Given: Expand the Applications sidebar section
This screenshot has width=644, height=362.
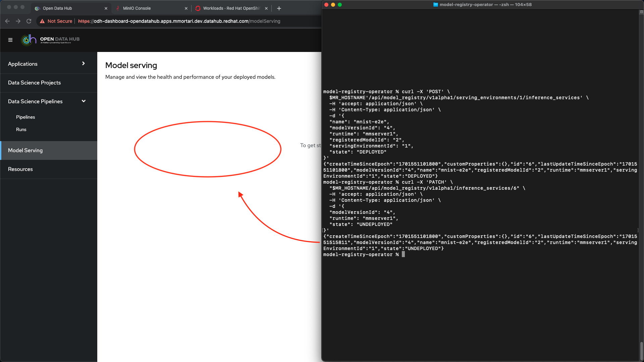Looking at the screenshot, I should [x=83, y=64].
